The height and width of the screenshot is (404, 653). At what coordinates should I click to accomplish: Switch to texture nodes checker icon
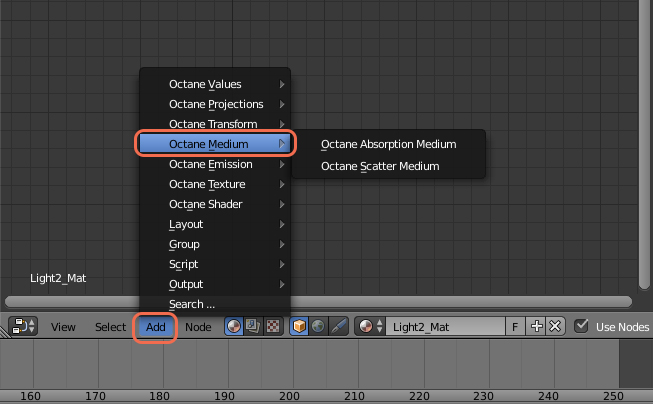(272, 326)
